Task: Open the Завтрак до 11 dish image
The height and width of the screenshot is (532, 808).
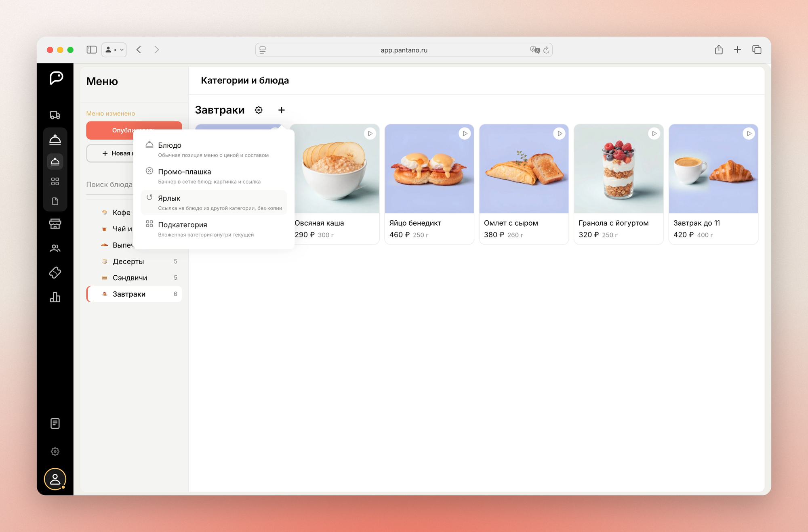Action: (713, 169)
